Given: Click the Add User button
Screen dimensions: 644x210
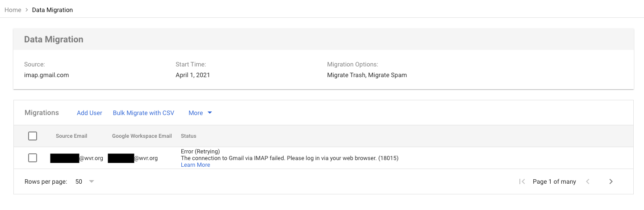Looking at the screenshot, I should 89,113.
